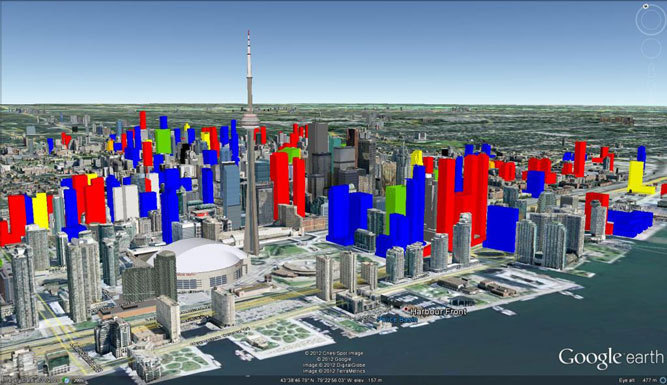Click the Move joystick navigation control
This screenshot has height=385, width=667.
point(651,48)
